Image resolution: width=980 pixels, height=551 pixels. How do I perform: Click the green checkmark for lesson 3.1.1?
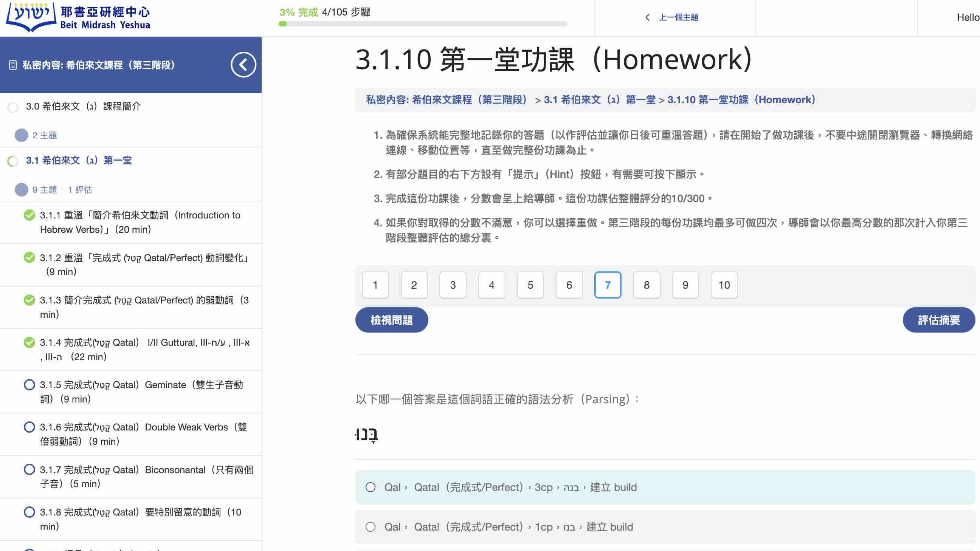point(29,215)
